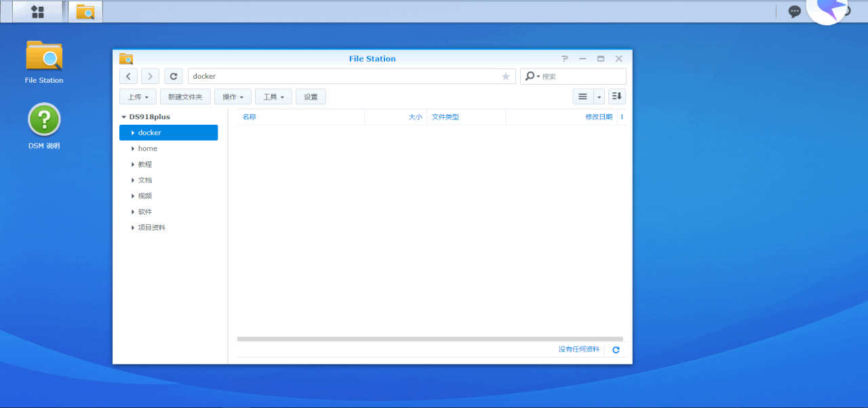Select the docker folder in tree

(x=168, y=133)
